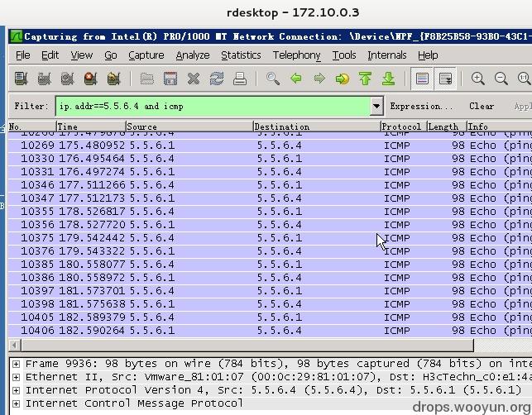Viewport: 532px width, 415px height.
Task: Open the capture interfaces list icon
Action: click(x=21, y=79)
